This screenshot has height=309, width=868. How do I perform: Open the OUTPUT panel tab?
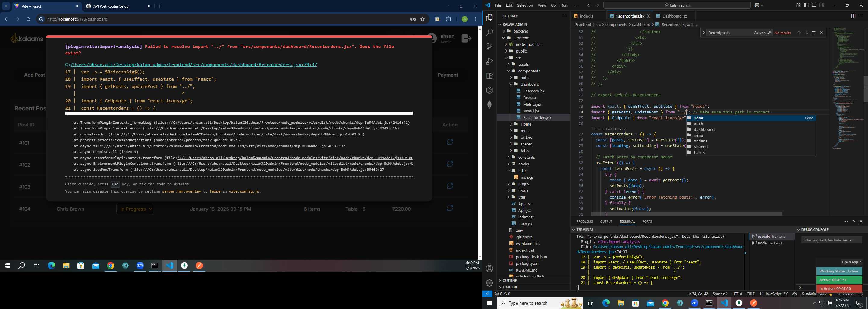point(606,221)
